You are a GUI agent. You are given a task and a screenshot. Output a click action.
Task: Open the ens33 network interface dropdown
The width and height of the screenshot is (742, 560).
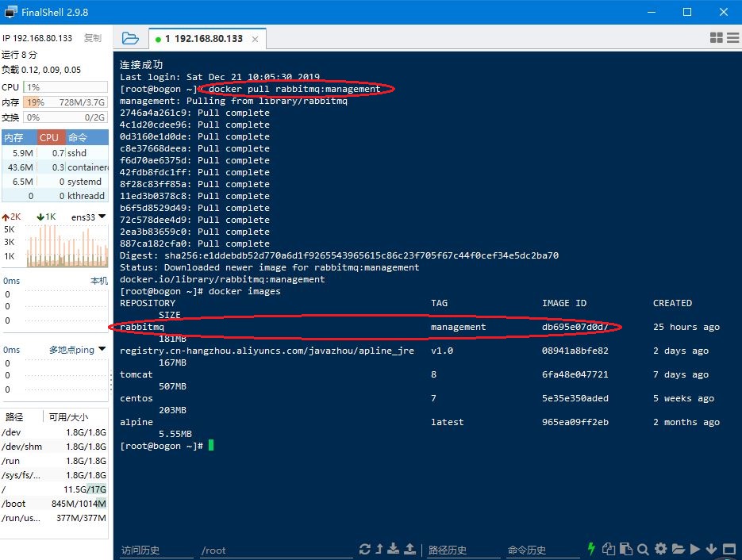point(89,217)
